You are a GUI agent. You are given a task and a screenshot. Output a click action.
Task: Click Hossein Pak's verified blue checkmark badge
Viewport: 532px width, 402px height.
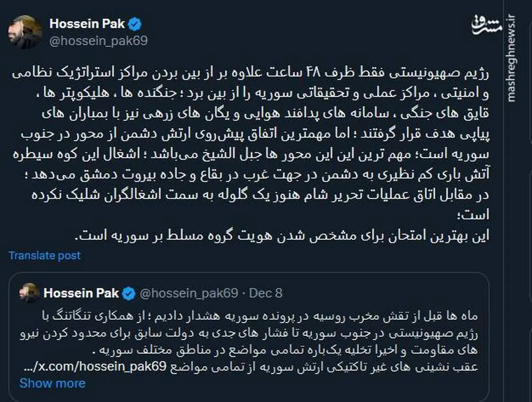tap(135, 24)
